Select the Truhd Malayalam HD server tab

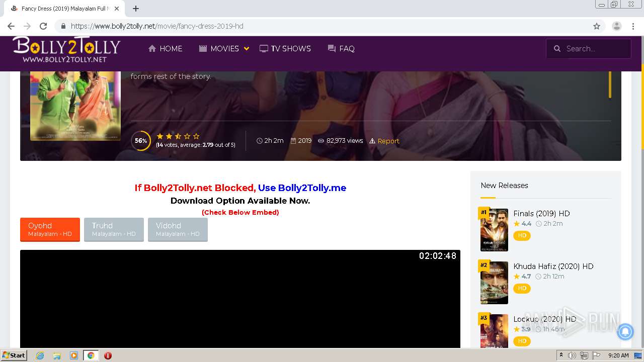point(114,229)
